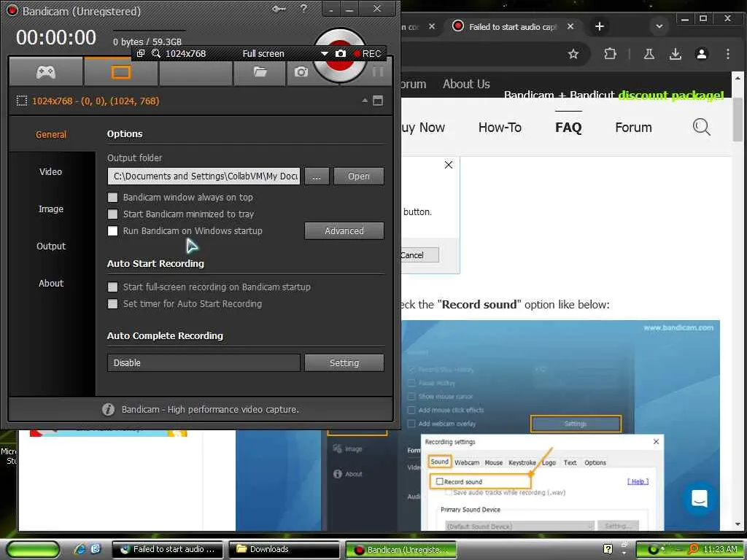The width and height of the screenshot is (747, 560).
Task: Open the Video settings section
Action: pyautogui.click(x=51, y=171)
